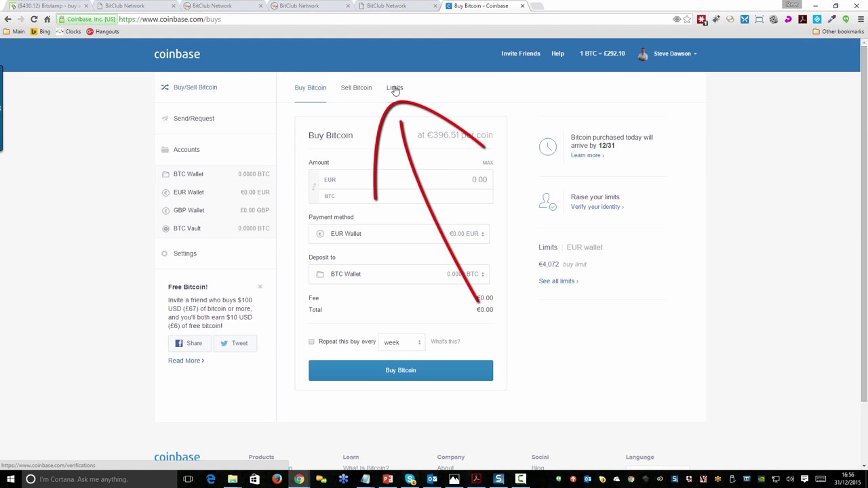This screenshot has width=868, height=488.
Task: Click the See all limits link
Action: tap(558, 281)
